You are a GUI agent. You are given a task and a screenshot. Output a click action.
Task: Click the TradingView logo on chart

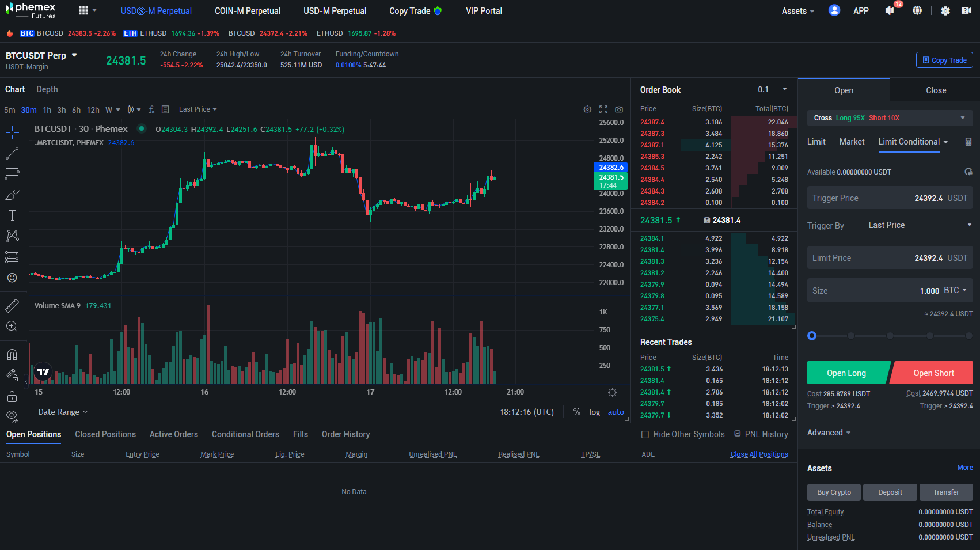pyautogui.click(x=43, y=371)
